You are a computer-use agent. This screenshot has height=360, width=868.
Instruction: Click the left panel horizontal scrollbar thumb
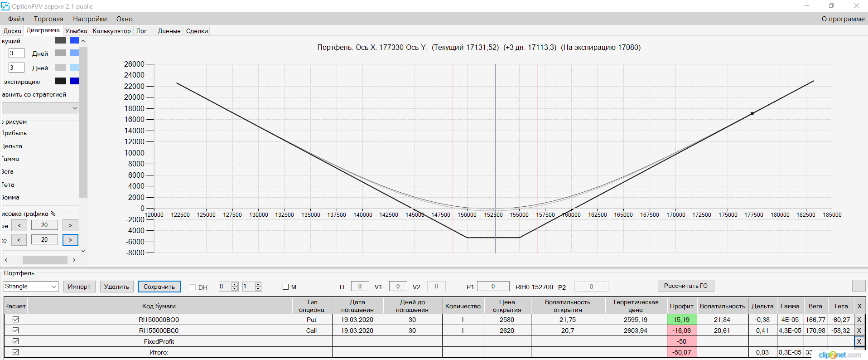click(45, 260)
